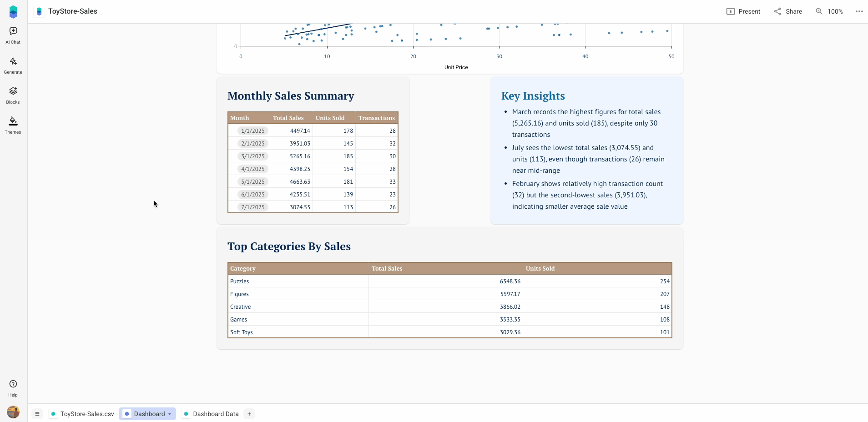Open the more options ellipsis menu

[x=859, y=11]
